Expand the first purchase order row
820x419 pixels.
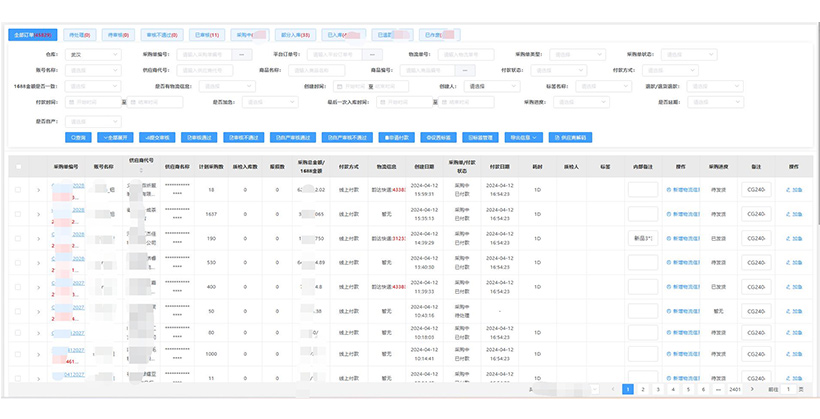[38, 189]
